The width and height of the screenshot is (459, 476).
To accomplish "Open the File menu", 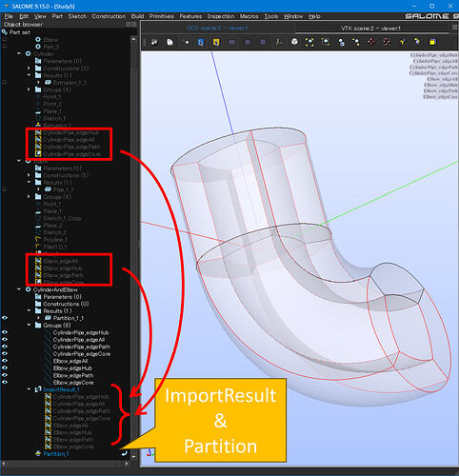I will [9, 16].
